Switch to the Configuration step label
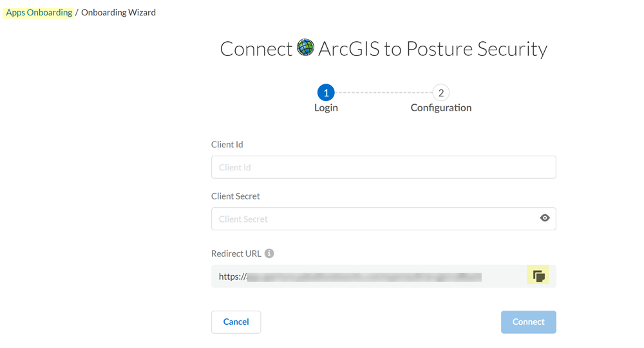The image size is (644, 348). click(441, 108)
